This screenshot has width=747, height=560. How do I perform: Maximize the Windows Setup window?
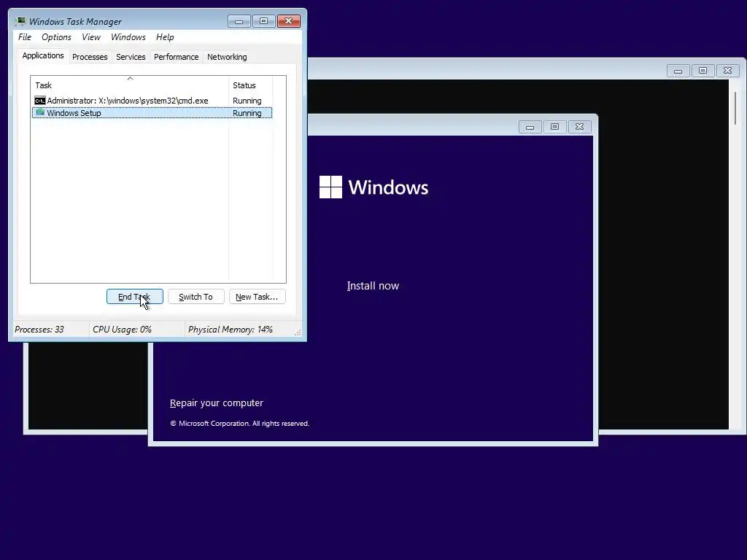tap(554, 127)
